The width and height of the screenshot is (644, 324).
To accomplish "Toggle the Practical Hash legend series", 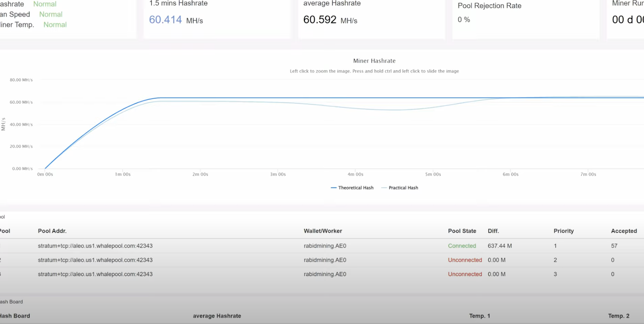I will [x=400, y=188].
